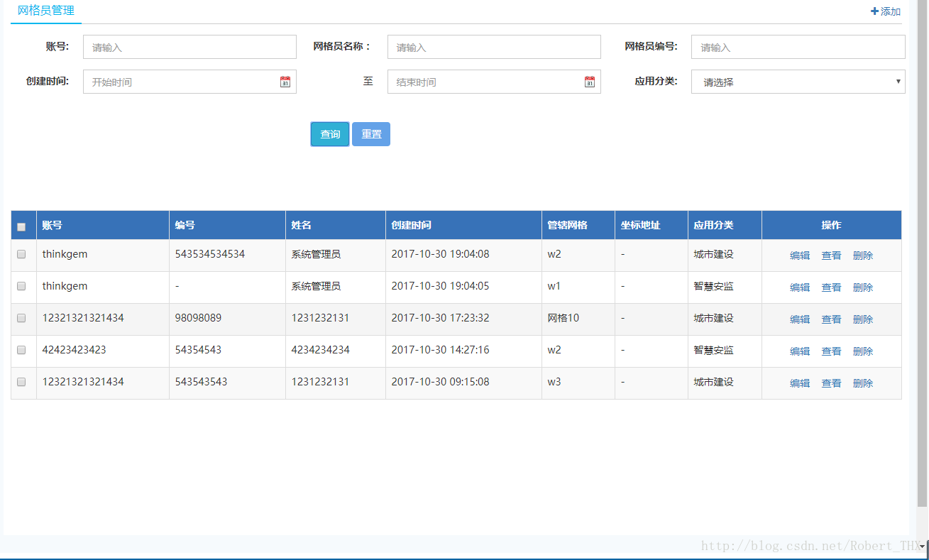Click the 坐标地址 column header
Viewport: 929px width, 560px height.
(x=652, y=225)
